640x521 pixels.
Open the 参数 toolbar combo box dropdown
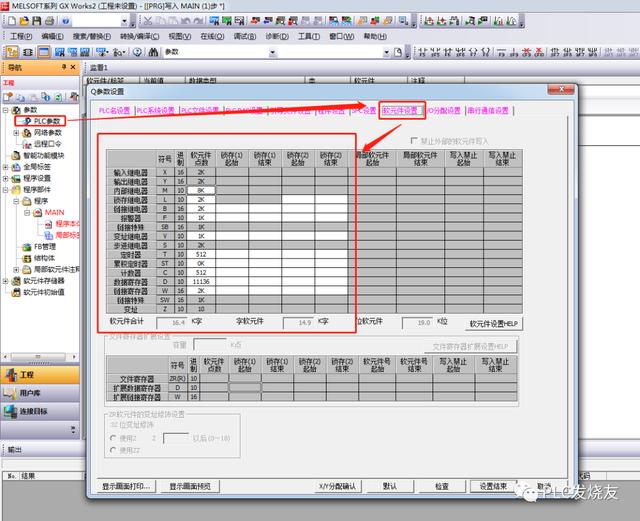pos(273,52)
